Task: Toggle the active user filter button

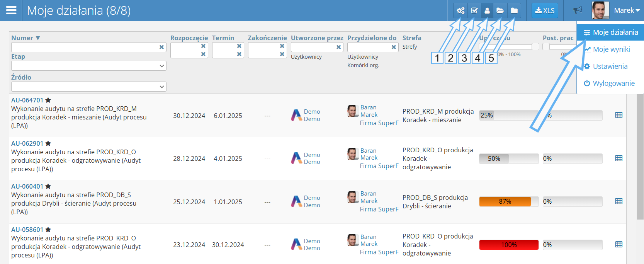Action: [487, 10]
